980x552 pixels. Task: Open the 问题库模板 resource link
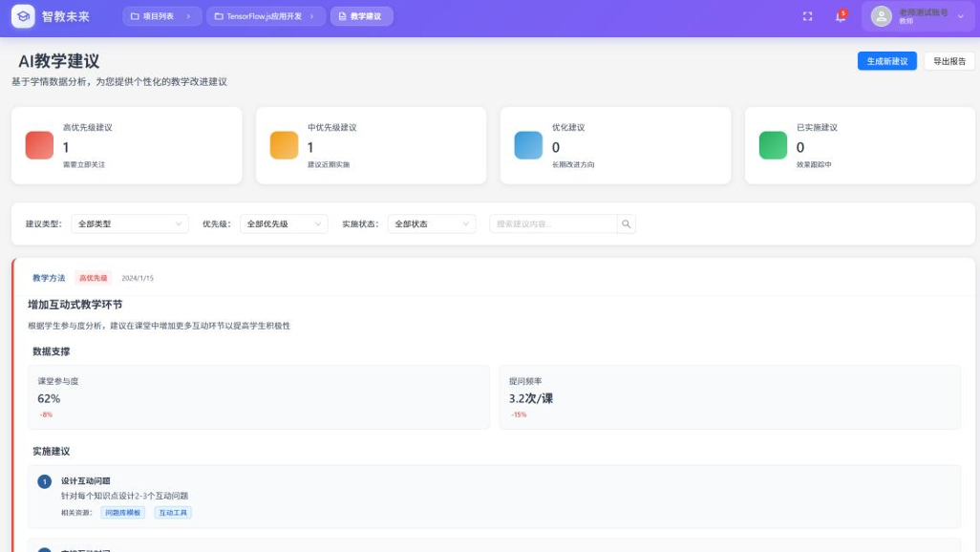[122, 513]
